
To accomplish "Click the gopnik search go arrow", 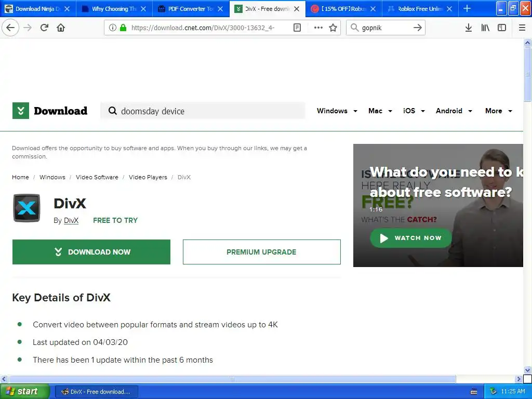I will click(x=418, y=28).
